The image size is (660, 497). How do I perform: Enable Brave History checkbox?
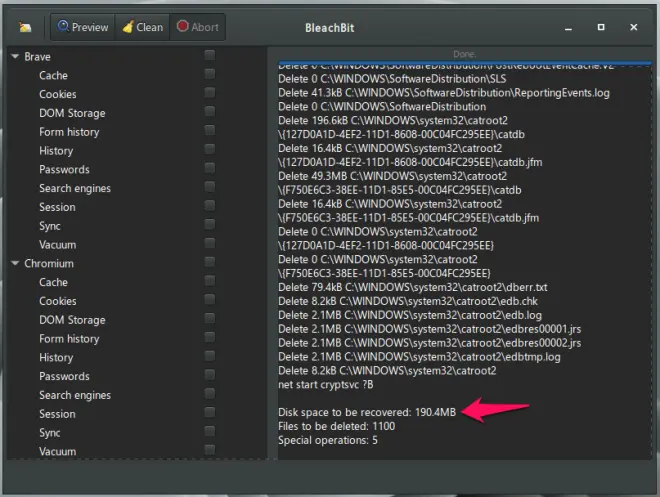click(210, 149)
